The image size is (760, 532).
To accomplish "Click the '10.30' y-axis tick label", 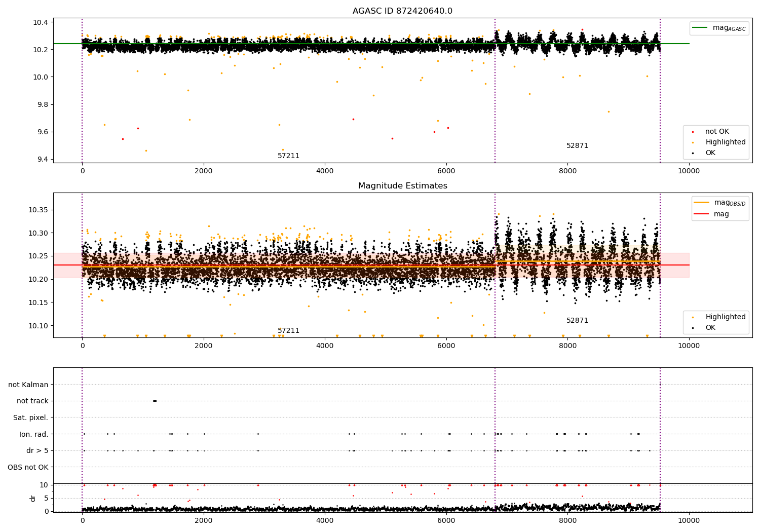I will coord(39,233).
